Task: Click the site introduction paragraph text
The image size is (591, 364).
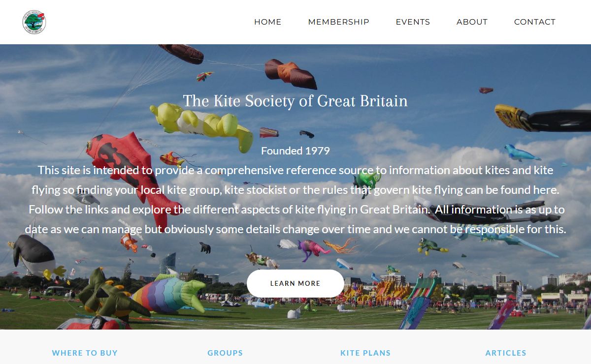Action: point(295,200)
